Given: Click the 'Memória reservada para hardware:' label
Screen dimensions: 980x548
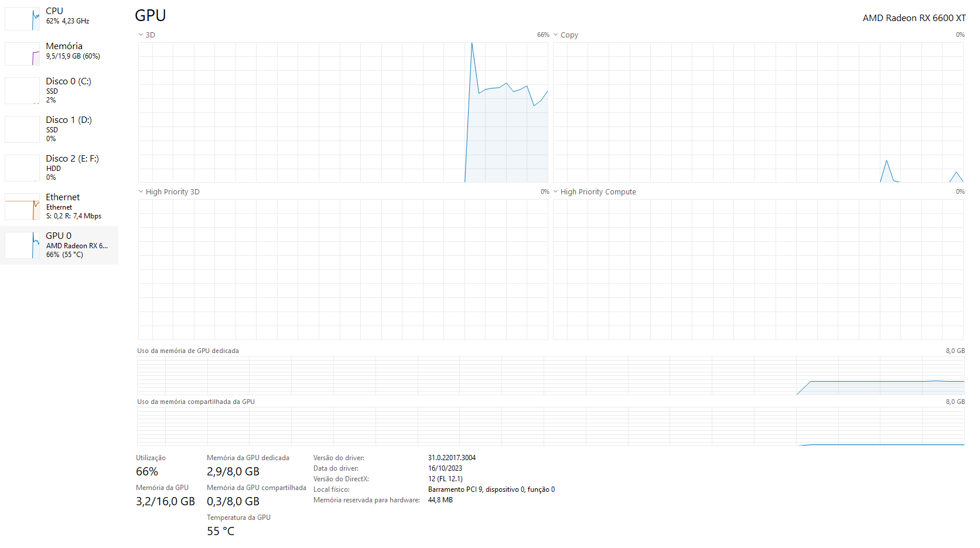Looking at the screenshot, I should [367, 500].
